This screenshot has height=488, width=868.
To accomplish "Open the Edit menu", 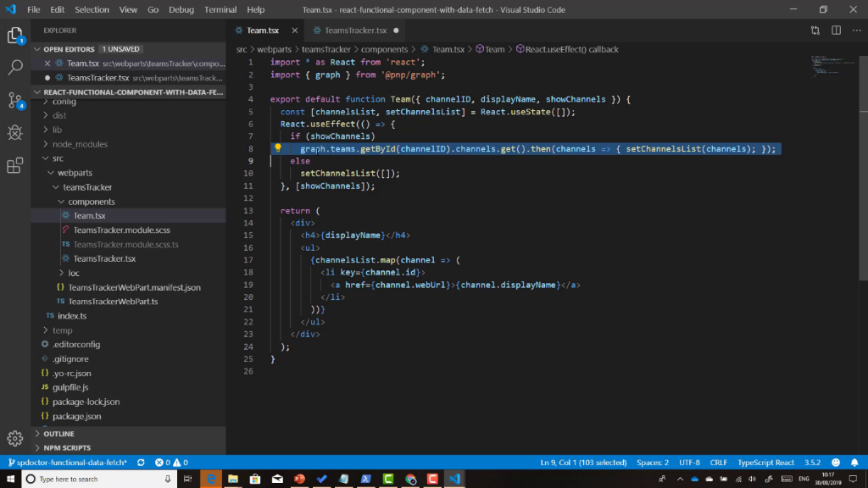I will (57, 9).
